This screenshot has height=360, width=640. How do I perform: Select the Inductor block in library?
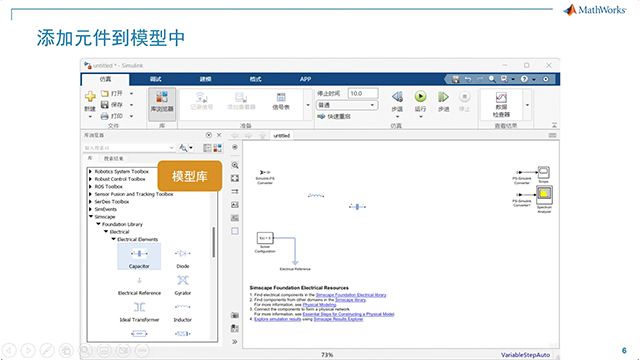(182, 312)
